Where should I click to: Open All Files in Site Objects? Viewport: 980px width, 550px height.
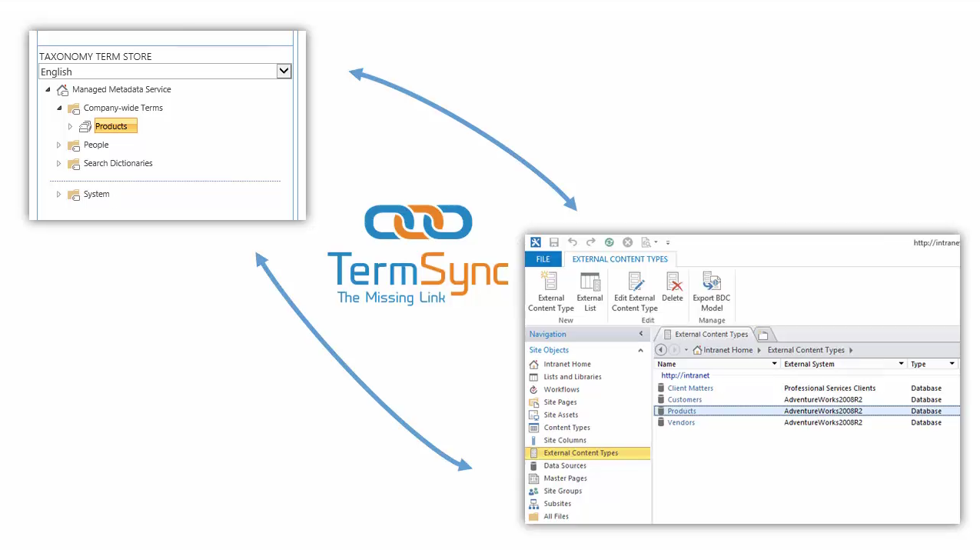(556, 517)
